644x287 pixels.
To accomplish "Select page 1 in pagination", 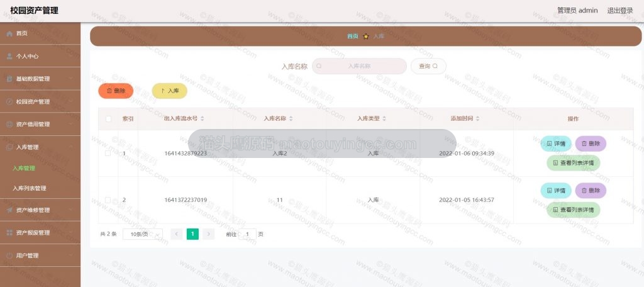I will point(192,234).
